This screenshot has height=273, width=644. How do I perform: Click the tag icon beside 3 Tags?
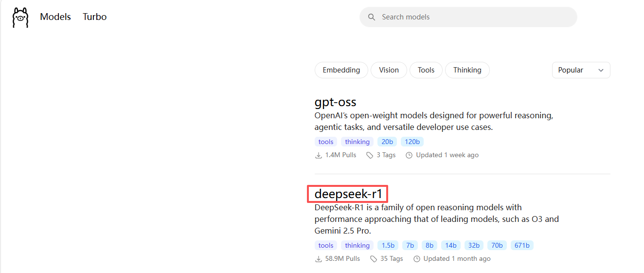pos(371,155)
